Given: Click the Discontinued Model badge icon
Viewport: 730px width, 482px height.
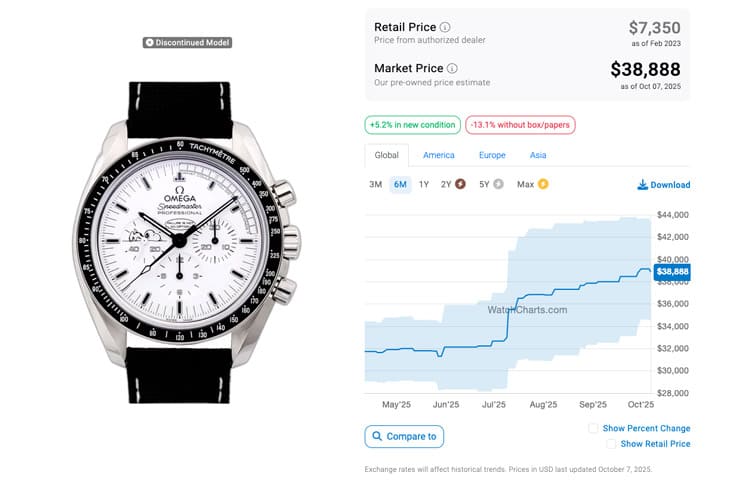Looking at the screenshot, I should tap(149, 43).
